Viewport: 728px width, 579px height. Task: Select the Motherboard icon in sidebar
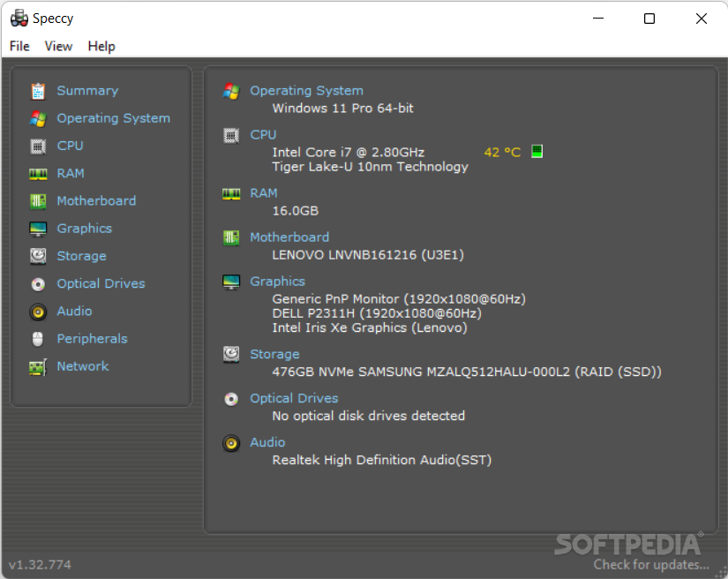pyautogui.click(x=38, y=201)
